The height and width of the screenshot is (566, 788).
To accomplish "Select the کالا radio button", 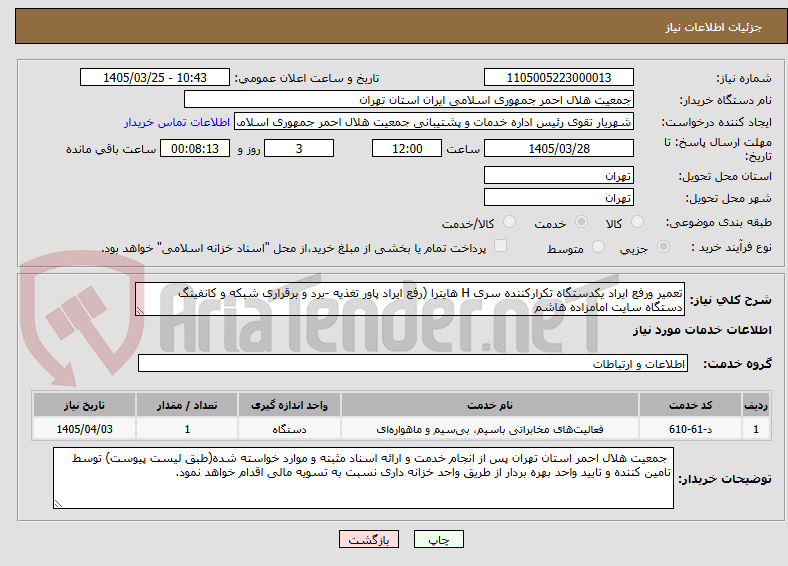I will click(x=637, y=222).
